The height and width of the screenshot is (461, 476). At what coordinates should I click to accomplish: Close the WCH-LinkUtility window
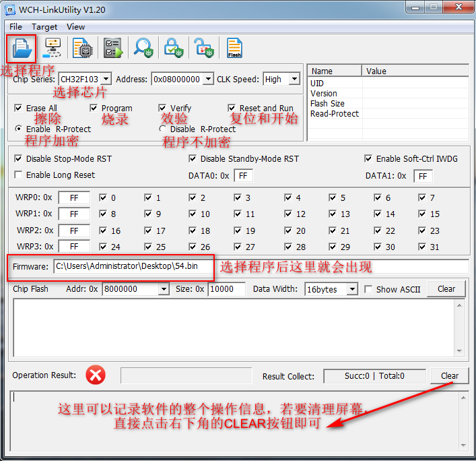[458, 7]
